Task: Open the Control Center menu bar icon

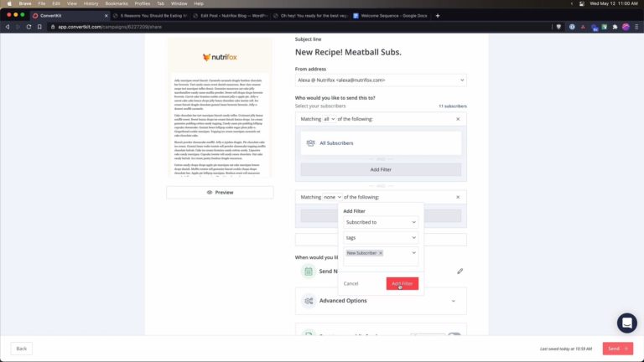Action: (582, 3)
